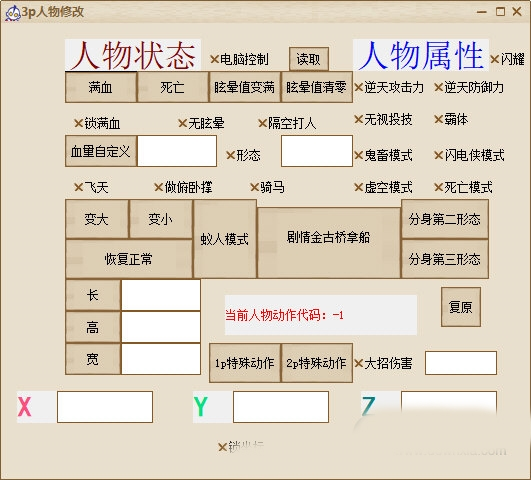531x480 pixels.
Task: Click the 复原 button
Action: point(461,307)
